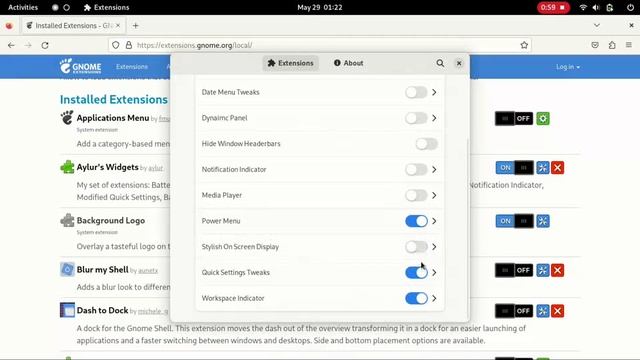Image resolution: width=640 pixels, height=360 pixels.
Task: Open Background Logo blue configure button
Action: [x=543, y=221]
